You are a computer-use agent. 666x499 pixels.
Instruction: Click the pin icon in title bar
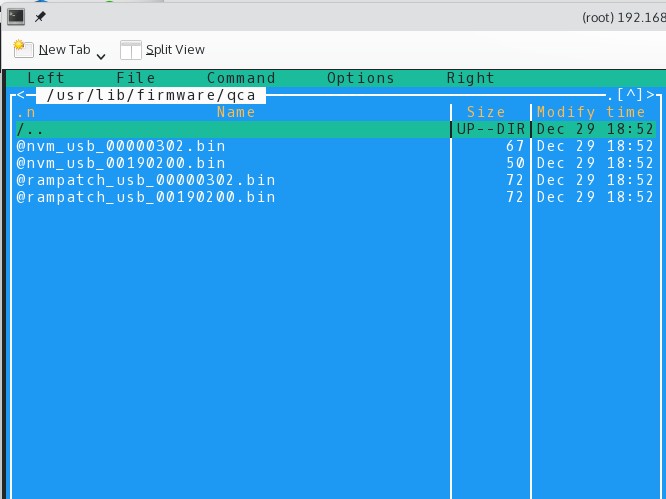40,17
